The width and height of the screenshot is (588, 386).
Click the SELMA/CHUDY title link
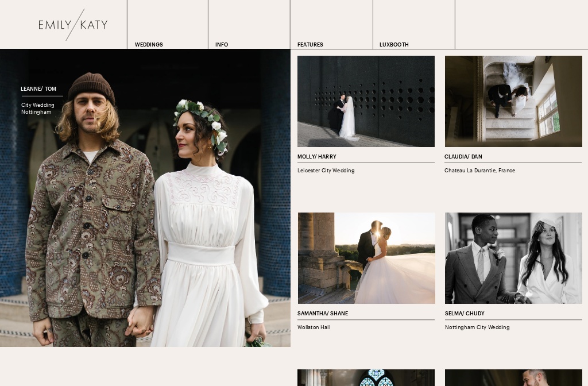[x=465, y=314]
